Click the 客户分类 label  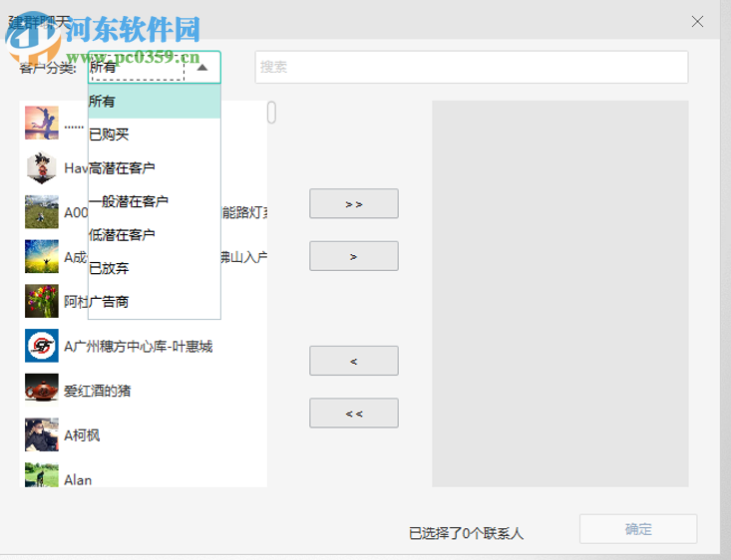tap(48, 68)
